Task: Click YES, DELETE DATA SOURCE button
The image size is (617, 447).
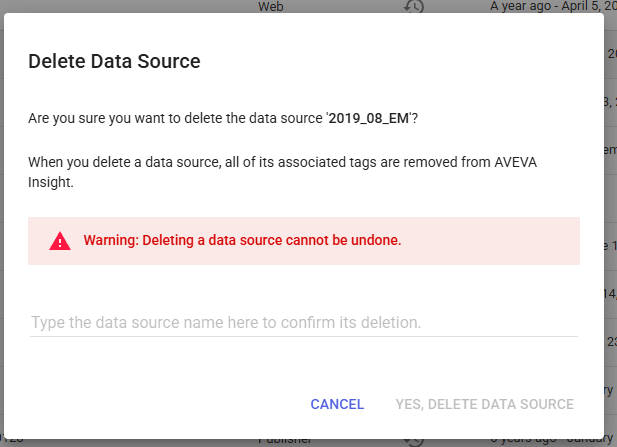Action: (x=484, y=404)
